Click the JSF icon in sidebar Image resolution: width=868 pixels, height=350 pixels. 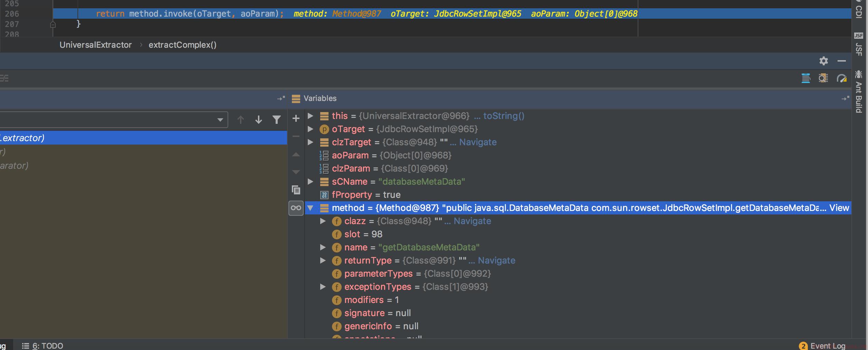click(858, 36)
